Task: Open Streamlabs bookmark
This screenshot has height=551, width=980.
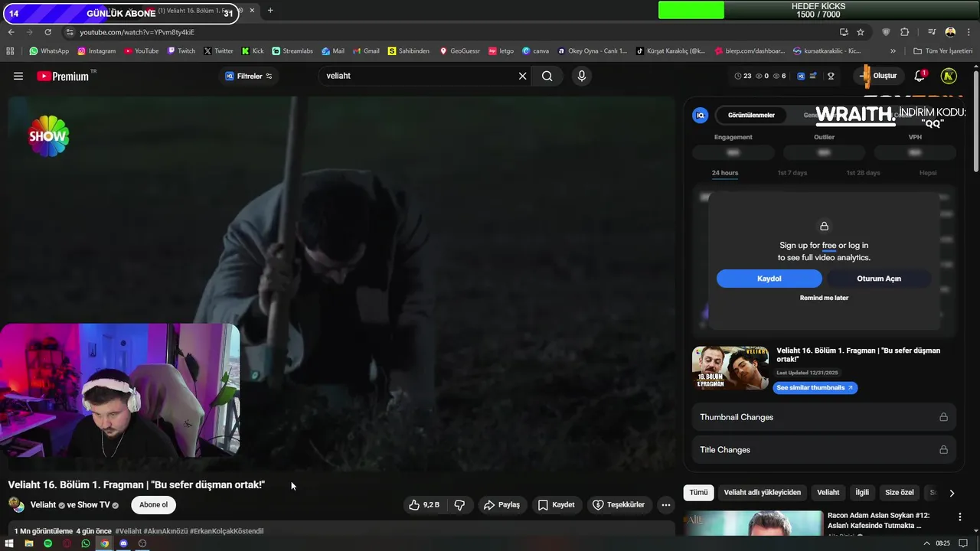Action: point(292,51)
